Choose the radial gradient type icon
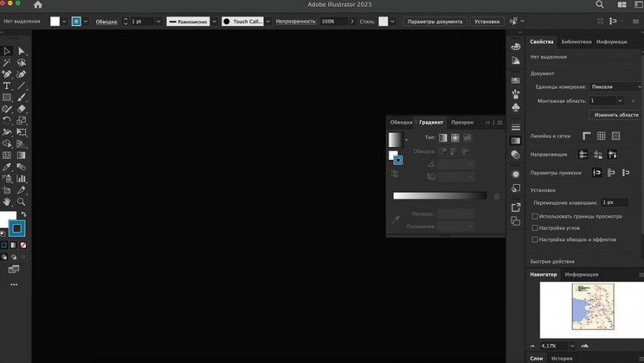644x363 pixels. tap(455, 138)
